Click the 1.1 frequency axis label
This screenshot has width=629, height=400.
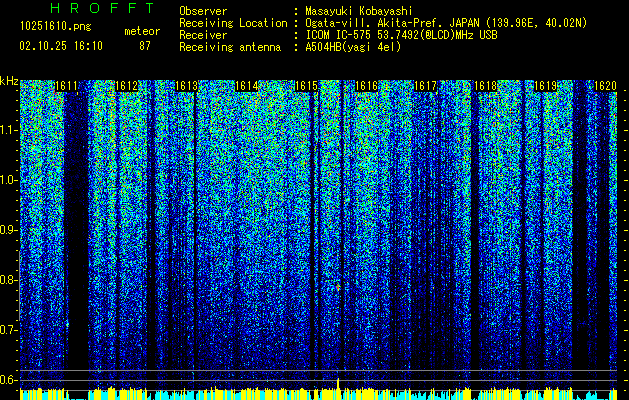tap(8, 130)
